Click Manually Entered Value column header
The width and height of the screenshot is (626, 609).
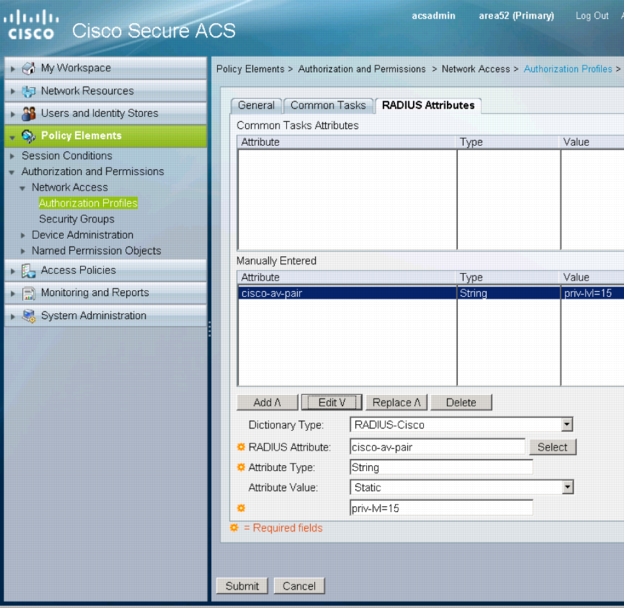click(x=592, y=278)
